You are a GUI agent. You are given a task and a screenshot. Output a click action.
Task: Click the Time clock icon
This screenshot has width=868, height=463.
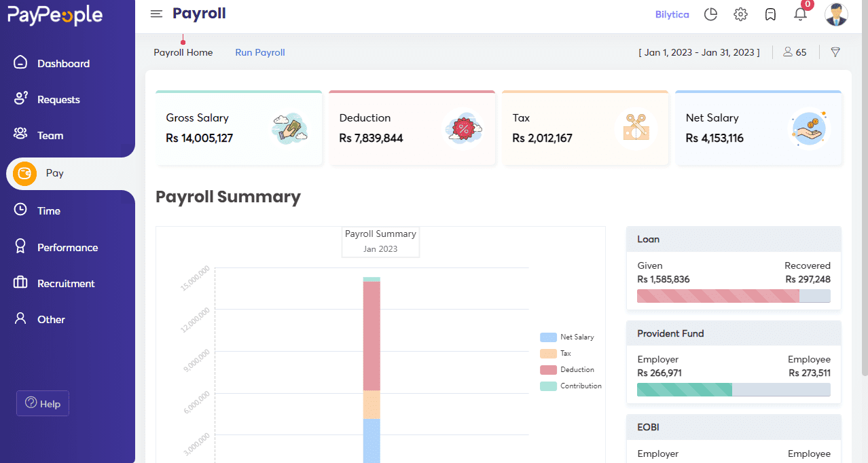pyautogui.click(x=20, y=210)
